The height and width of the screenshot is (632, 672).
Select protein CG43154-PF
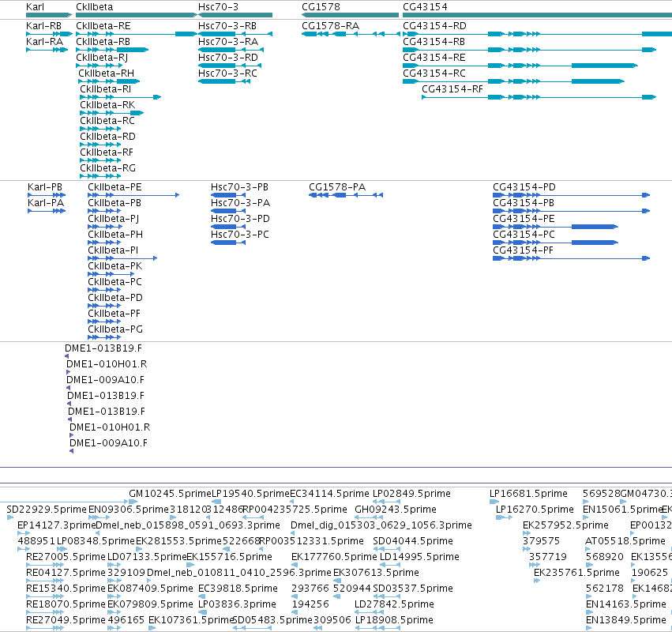[x=571, y=258]
